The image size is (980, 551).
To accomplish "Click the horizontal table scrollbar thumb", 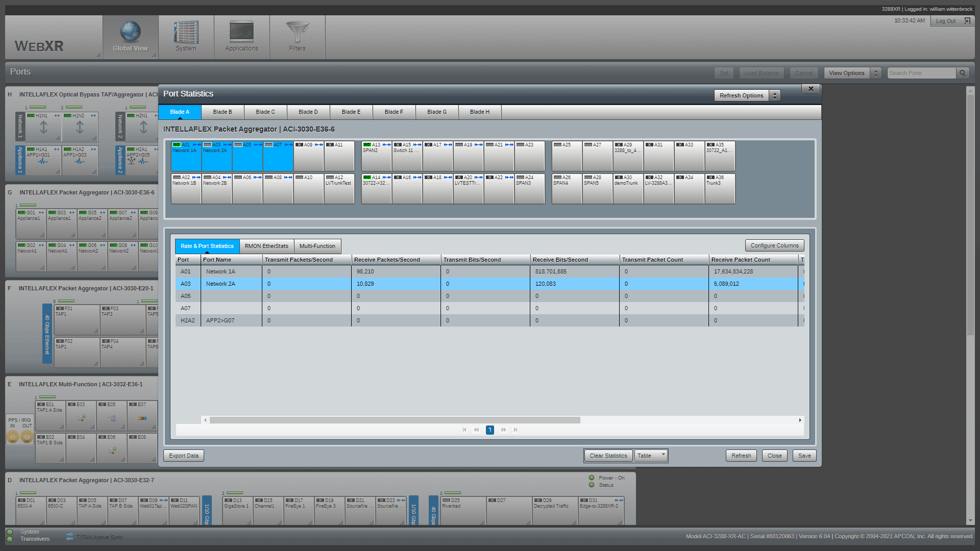I will pos(395,420).
